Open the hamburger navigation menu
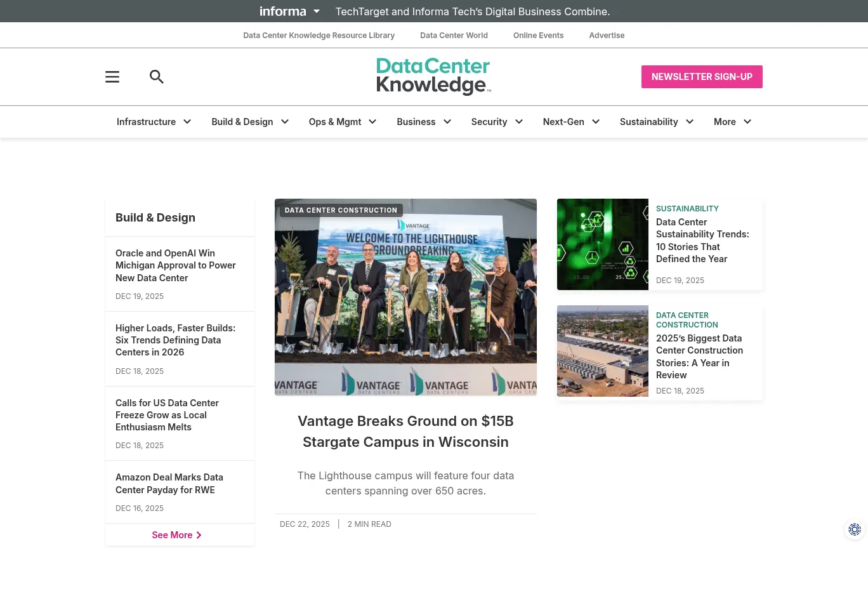The height and width of the screenshot is (603, 868). (x=112, y=77)
